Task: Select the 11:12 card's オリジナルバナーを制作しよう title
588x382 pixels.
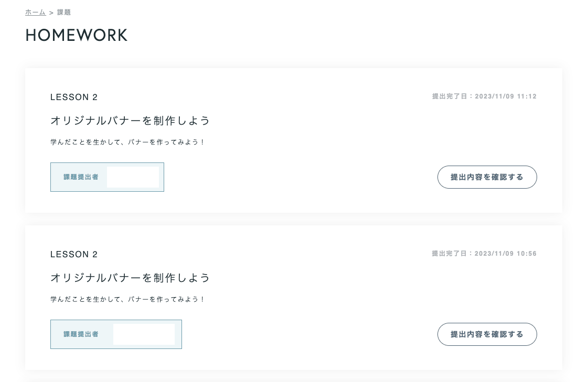Action: coord(130,121)
